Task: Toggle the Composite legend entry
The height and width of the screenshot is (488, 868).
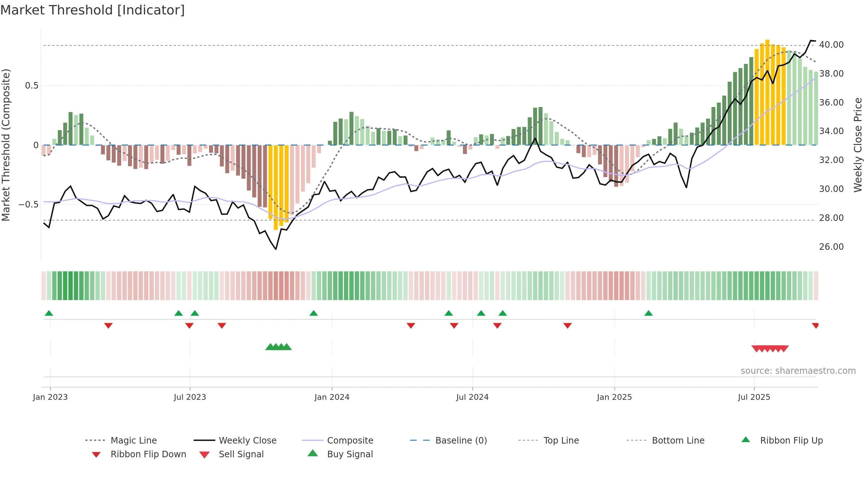Action: [337, 440]
